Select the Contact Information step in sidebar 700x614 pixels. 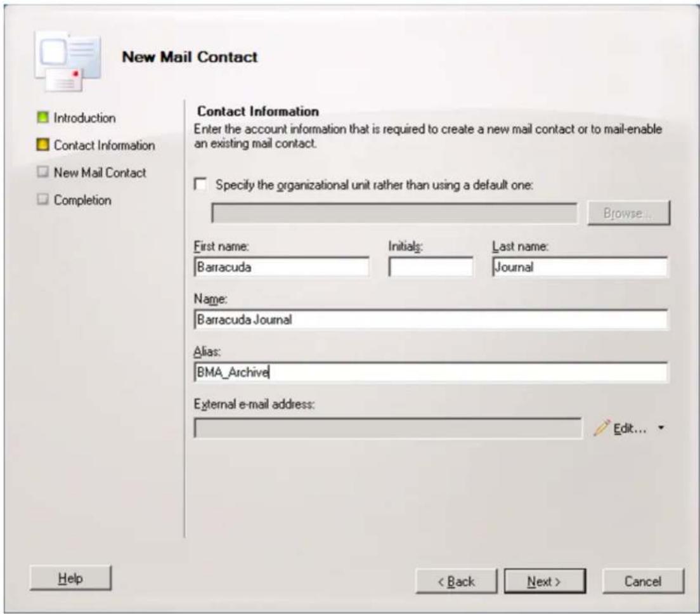pos(104,145)
